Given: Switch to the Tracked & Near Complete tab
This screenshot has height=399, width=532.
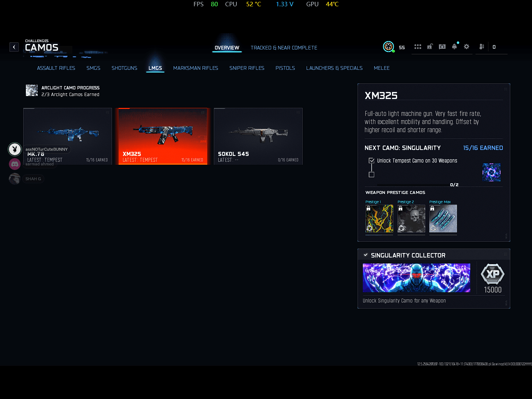Looking at the screenshot, I should pos(284,48).
